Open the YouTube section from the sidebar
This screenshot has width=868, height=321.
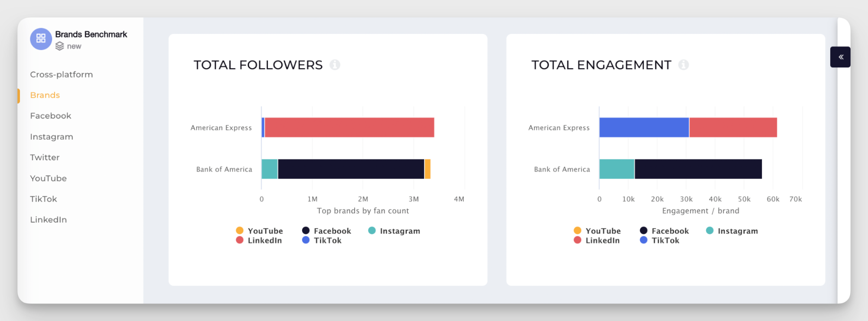48,178
